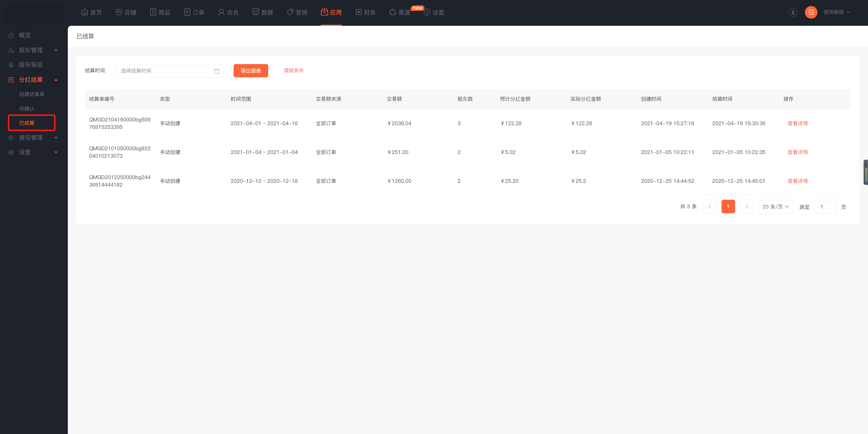
Task: Click the download icon in top bar
Action: [793, 12]
